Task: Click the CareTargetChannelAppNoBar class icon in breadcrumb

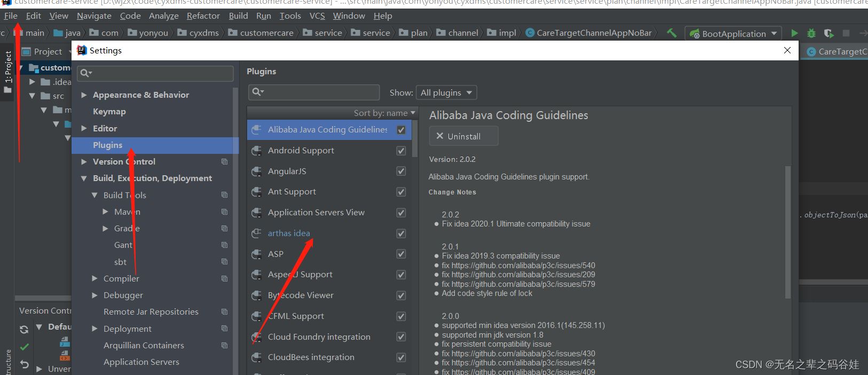Action: (x=530, y=33)
